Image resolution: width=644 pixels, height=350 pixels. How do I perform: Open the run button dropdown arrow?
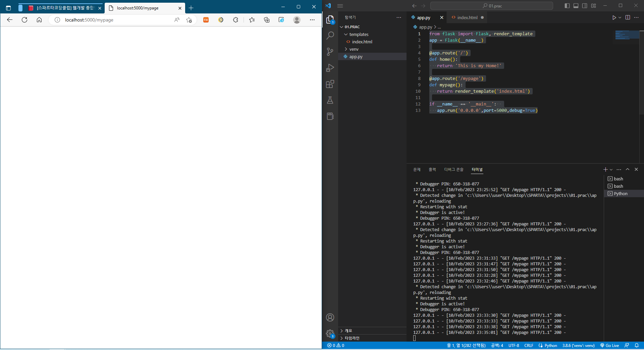pyautogui.click(x=620, y=17)
